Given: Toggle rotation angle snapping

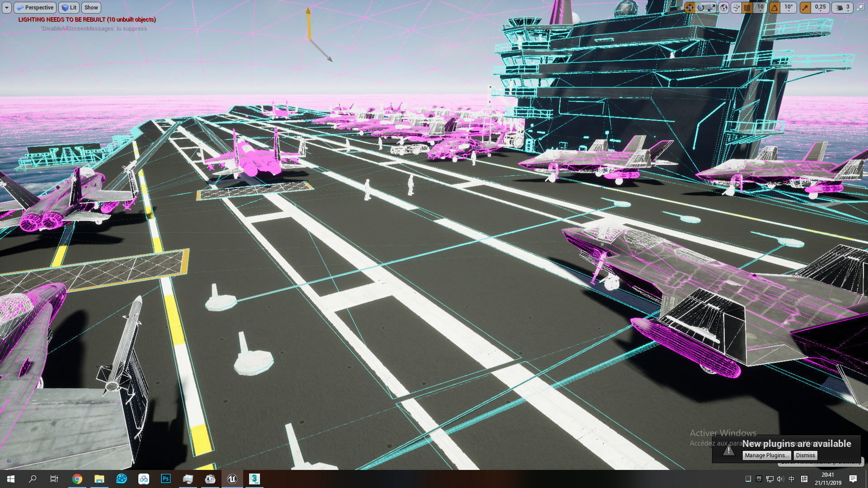Looking at the screenshot, I should [775, 8].
